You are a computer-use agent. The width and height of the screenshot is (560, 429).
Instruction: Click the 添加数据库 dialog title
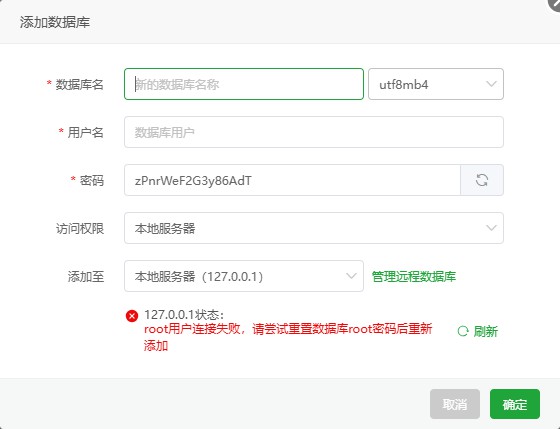(x=55, y=22)
